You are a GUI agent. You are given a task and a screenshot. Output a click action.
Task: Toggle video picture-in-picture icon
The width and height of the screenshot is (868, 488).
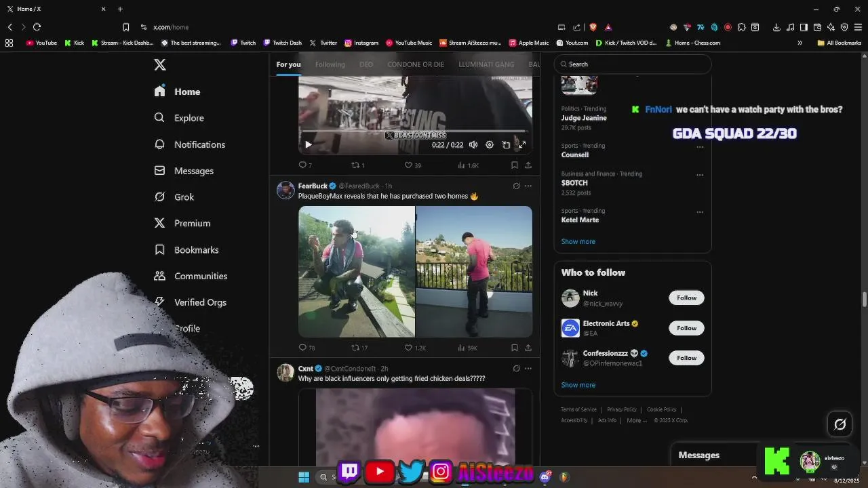coord(506,144)
